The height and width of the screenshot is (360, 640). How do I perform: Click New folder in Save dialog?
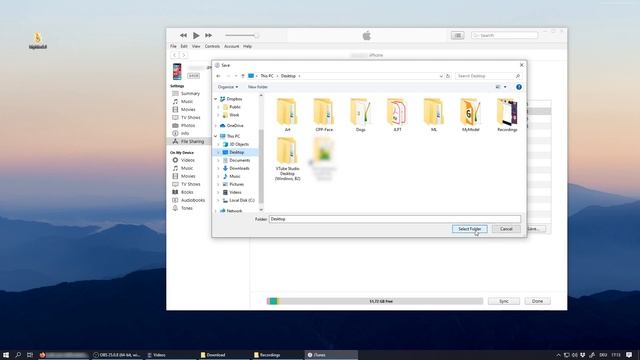[258, 87]
